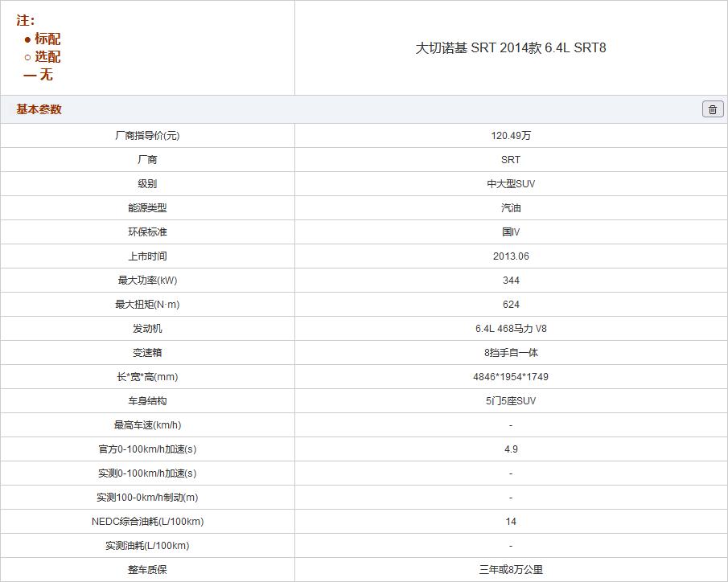The image size is (728, 582).
Task: Click car title 大切诺基 SRT 2014款 6.4L SRT8
Action: [x=511, y=47]
